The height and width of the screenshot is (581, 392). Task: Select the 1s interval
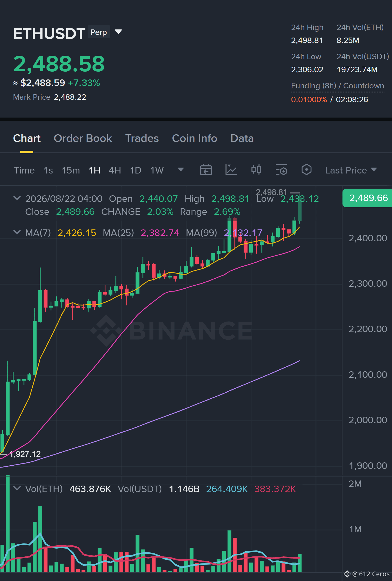tap(48, 171)
